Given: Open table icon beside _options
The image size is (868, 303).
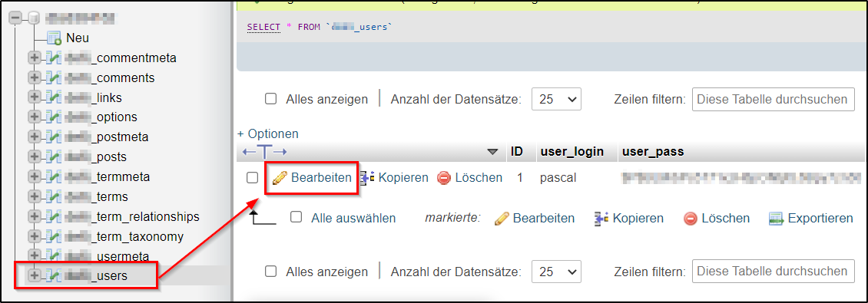Looking at the screenshot, I should click(54, 117).
